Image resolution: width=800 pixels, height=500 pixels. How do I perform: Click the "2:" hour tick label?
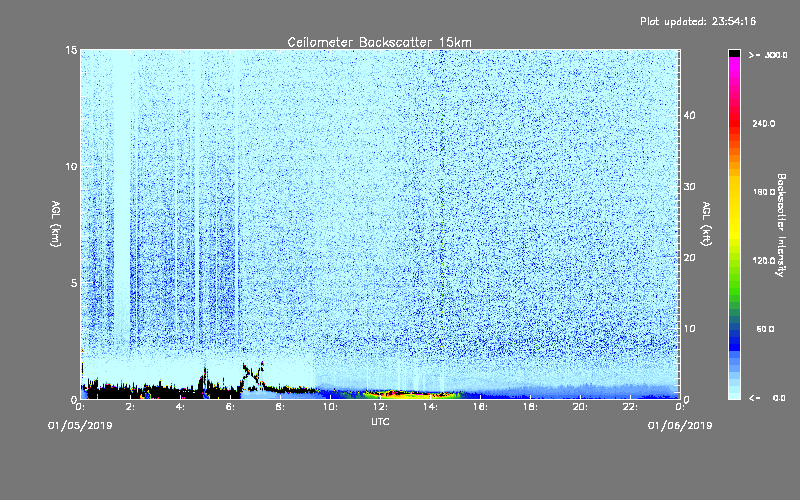coord(130,407)
